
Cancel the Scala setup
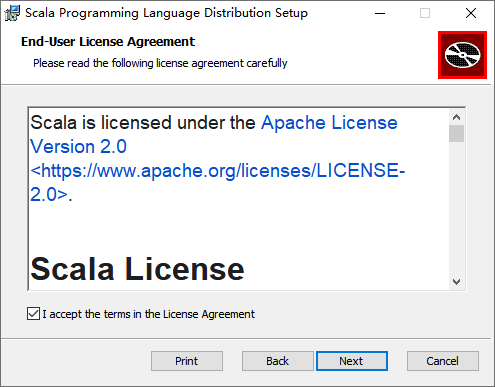[443, 361]
